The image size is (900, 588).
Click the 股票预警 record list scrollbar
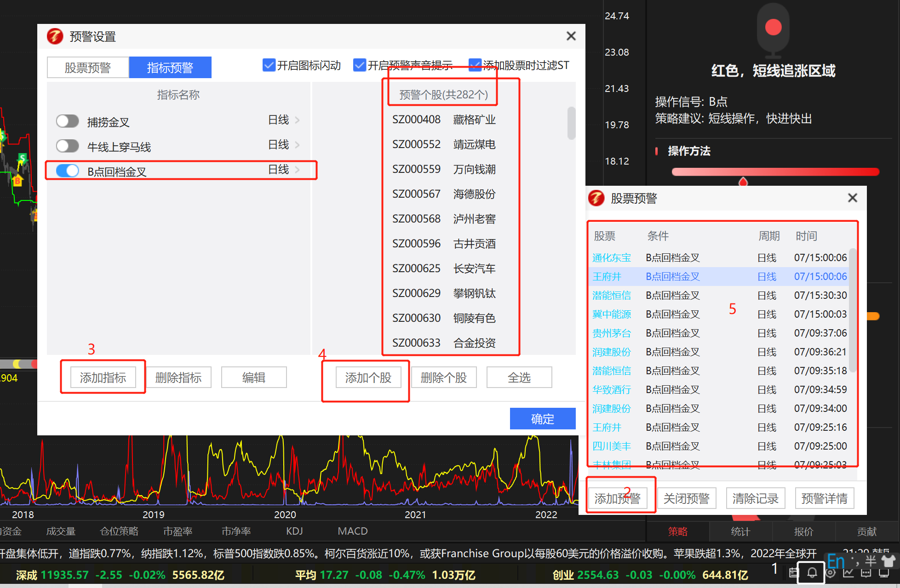coord(853,310)
